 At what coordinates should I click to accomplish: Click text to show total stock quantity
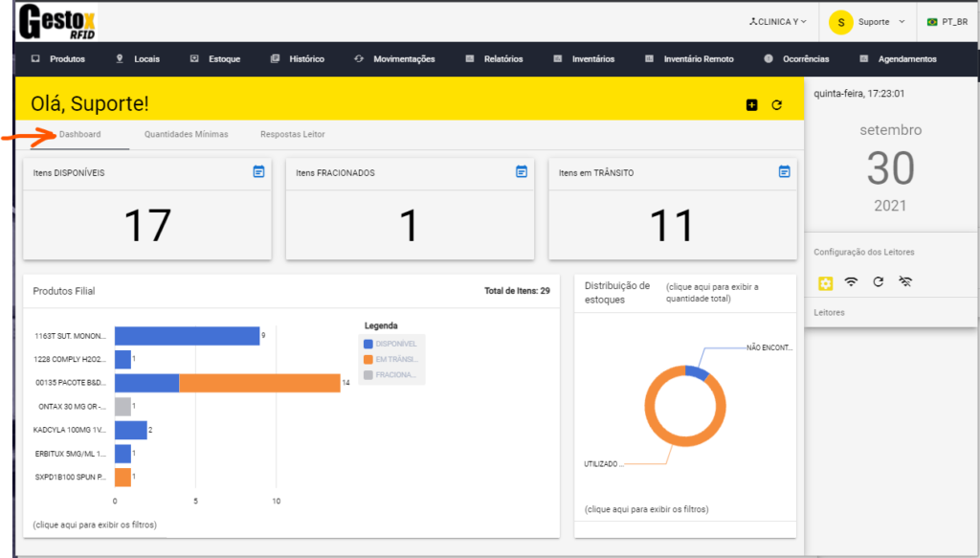[x=698, y=292]
